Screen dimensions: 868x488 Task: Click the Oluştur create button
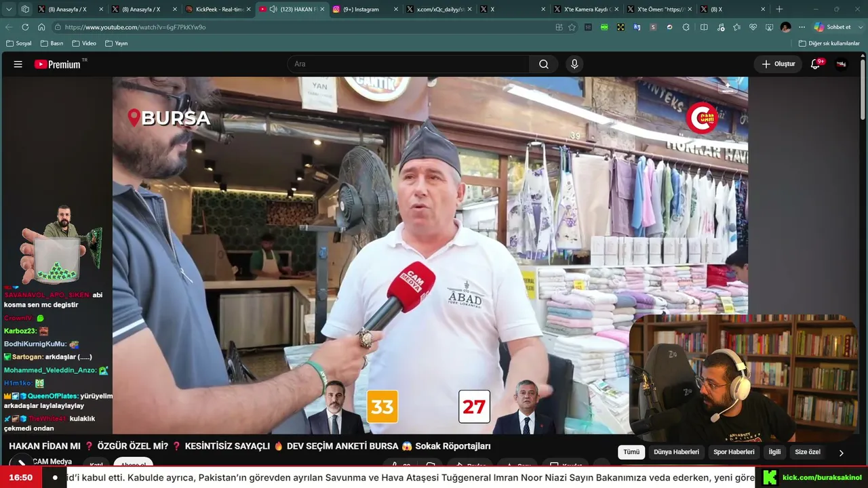(x=778, y=64)
